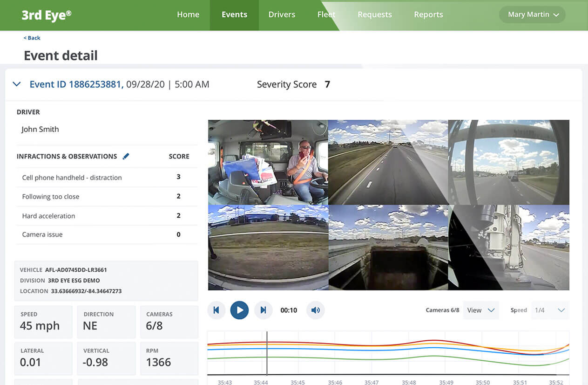Image resolution: width=588 pixels, height=385 pixels.
Task: Edit infractions with the pencil icon
Action: (x=126, y=157)
